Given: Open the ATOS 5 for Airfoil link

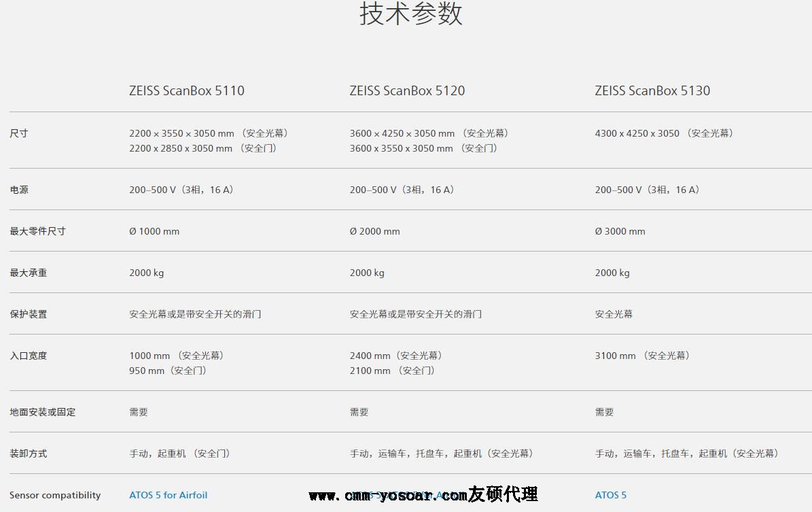Looking at the screenshot, I should coord(169,495).
